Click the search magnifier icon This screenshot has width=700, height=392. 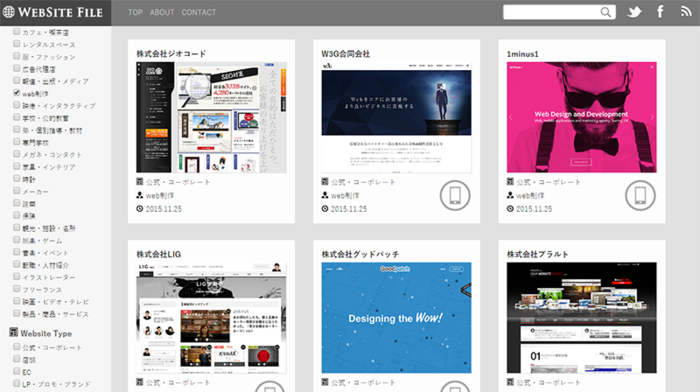(x=605, y=12)
